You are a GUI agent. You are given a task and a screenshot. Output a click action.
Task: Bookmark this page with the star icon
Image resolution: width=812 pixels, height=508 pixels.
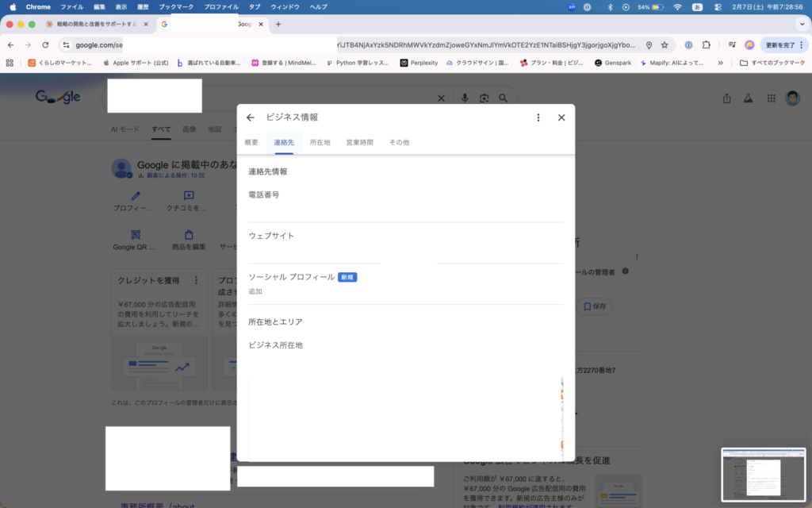tap(665, 45)
